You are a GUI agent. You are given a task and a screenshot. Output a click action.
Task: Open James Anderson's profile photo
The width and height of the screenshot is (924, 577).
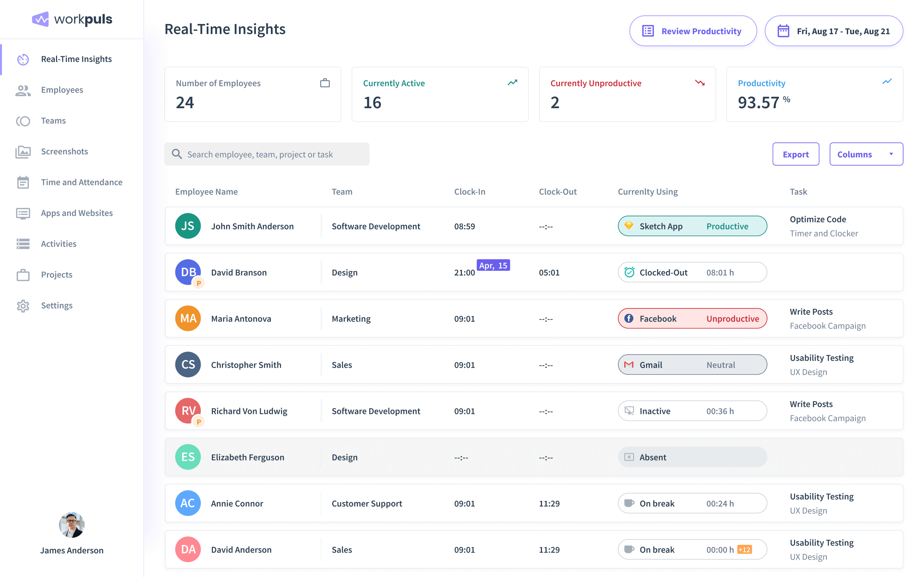(71, 526)
